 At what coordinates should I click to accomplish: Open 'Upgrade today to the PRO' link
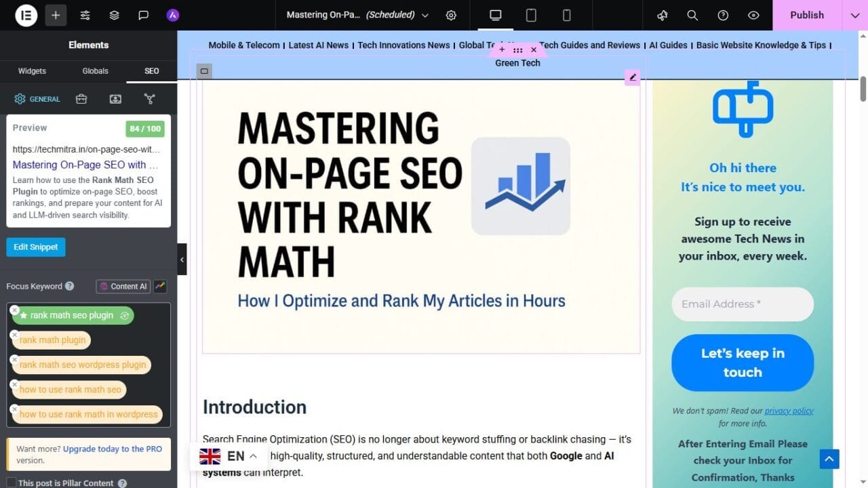(x=113, y=449)
